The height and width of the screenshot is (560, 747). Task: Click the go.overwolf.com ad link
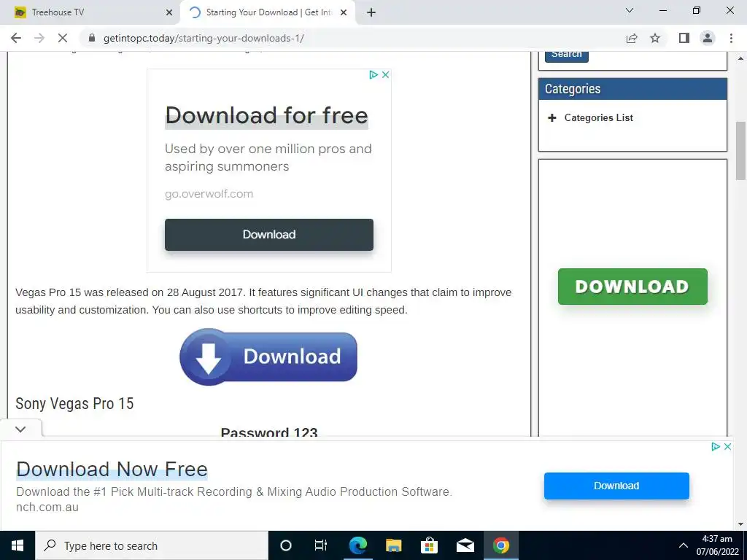pyautogui.click(x=209, y=194)
